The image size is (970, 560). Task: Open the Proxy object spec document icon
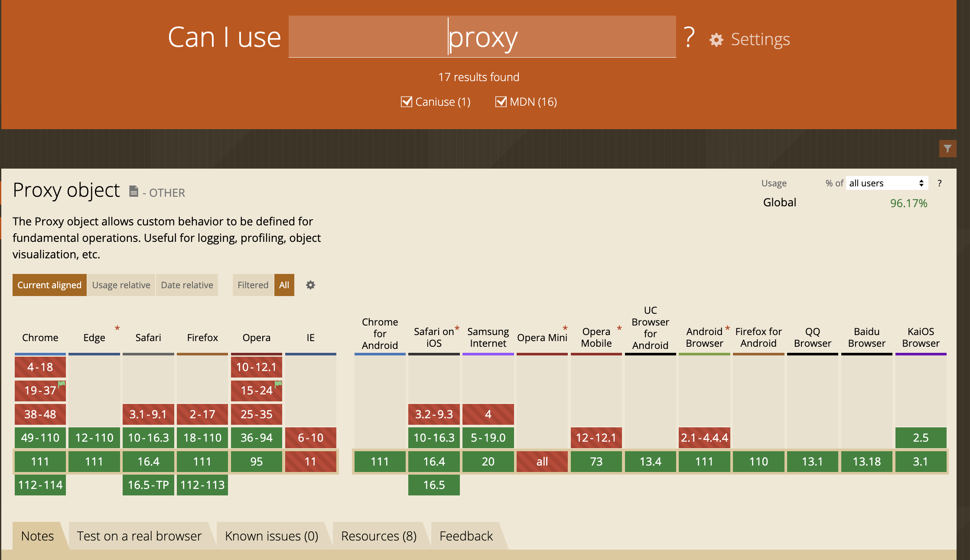click(134, 191)
